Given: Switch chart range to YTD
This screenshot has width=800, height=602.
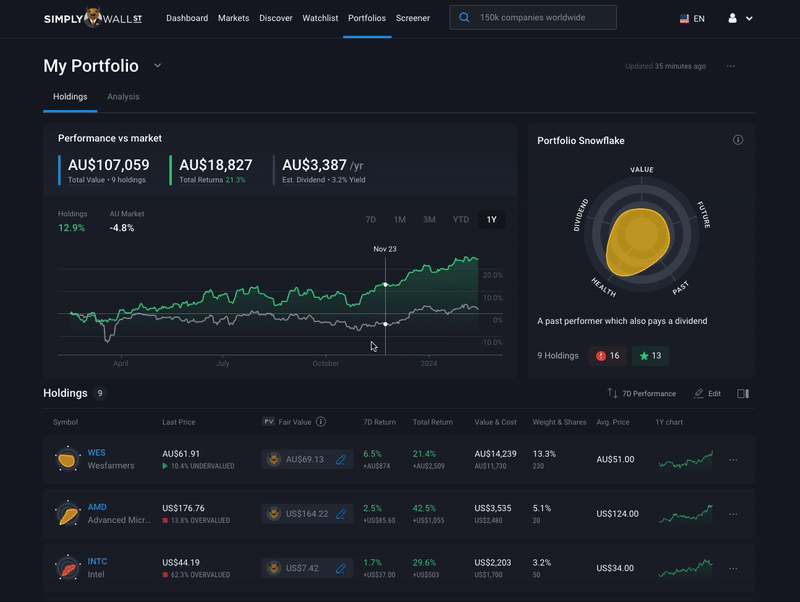Looking at the screenshot, I should (x=460, y=219).
